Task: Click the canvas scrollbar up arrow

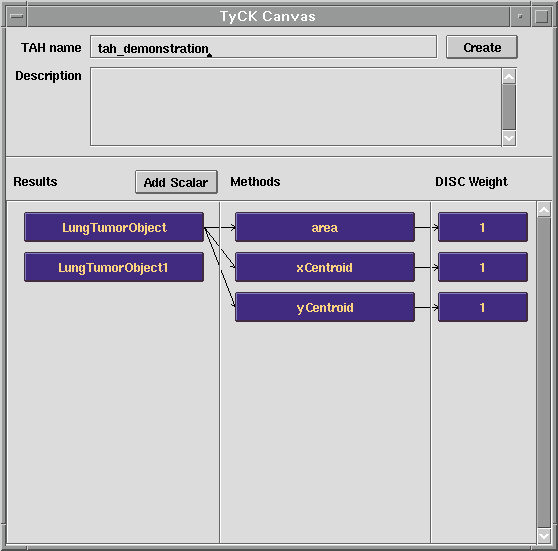Action: point(544,210)
